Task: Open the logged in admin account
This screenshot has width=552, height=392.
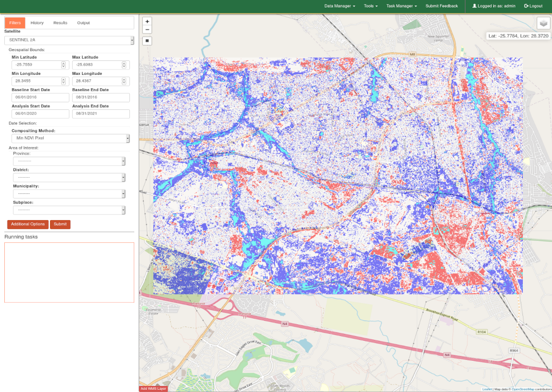Action: [494, 6]
